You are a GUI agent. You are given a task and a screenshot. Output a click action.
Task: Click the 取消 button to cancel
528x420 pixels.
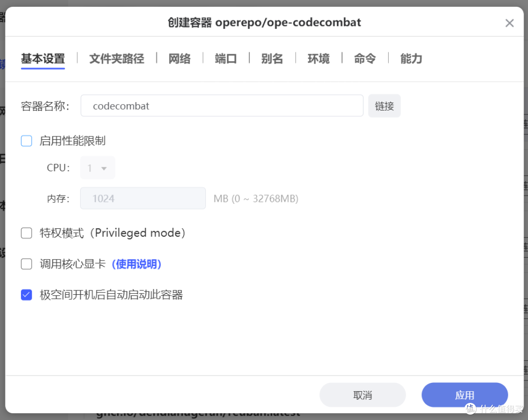(362, 395)
